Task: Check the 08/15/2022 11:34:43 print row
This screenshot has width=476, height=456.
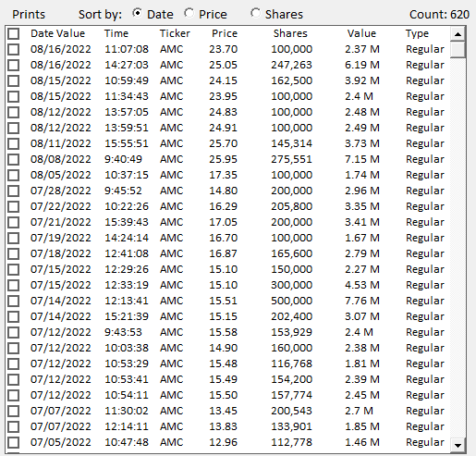Action: tap(14, 96)
